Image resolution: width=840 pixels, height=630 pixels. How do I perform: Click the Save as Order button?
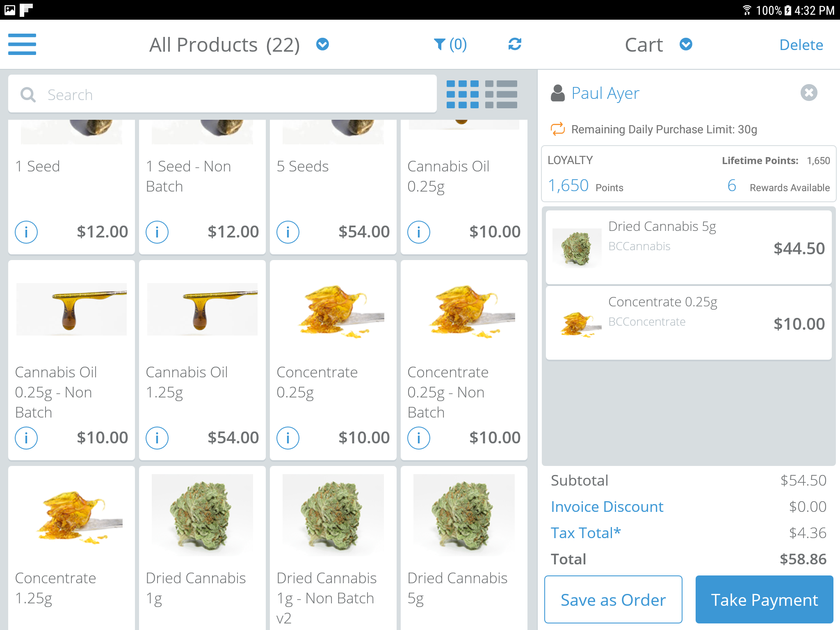[613, 599]
